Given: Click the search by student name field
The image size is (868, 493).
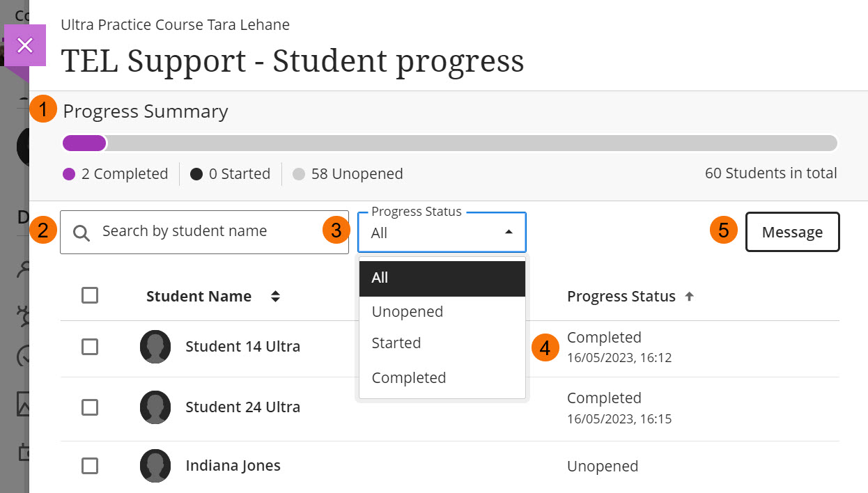Looking at the screenshot, I should [x=202, y=232].
